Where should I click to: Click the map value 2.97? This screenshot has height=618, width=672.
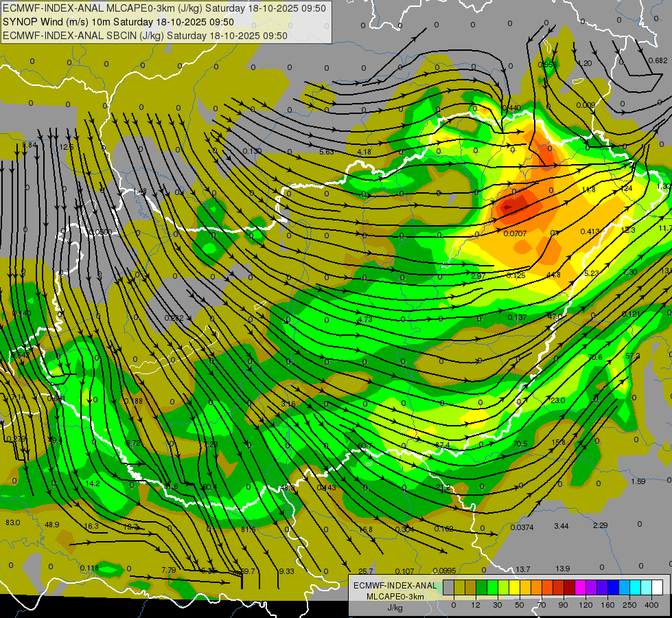point(478,276)
